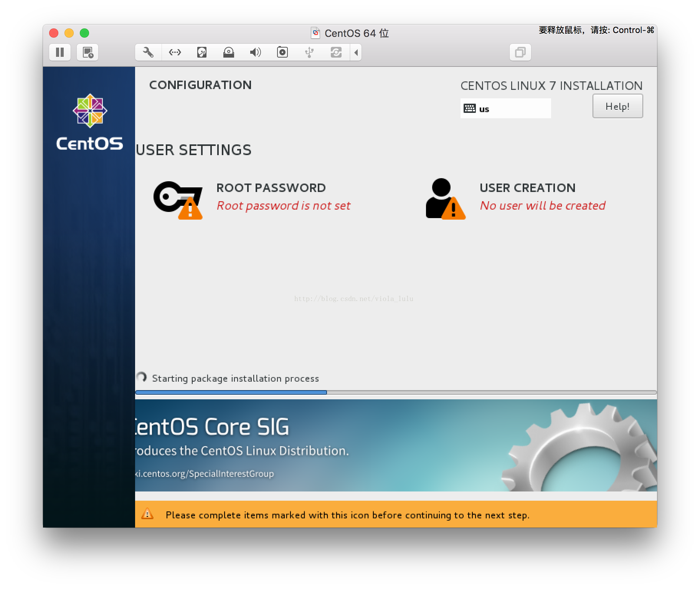Click the installation progress bar
The height and width of the screenshot is (589, 700).
[x=396, y=392]
